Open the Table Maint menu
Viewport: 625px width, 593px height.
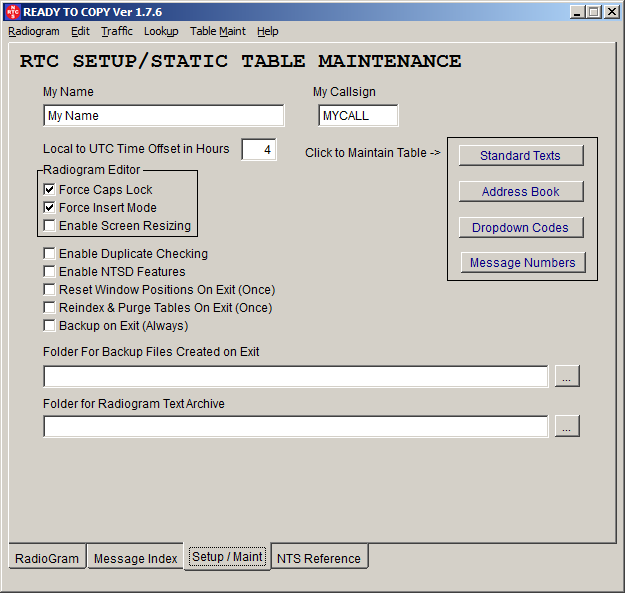click(218, 31)
